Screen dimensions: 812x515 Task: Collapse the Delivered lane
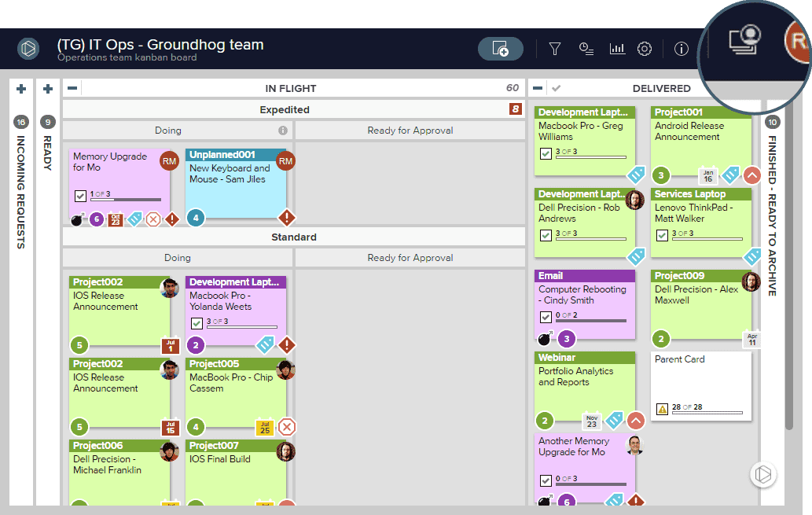(x=538, y=88)
